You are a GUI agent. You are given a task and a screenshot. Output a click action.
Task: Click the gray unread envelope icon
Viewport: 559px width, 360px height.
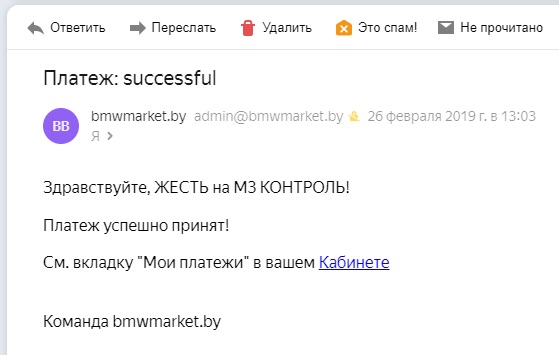pos(446,27)
